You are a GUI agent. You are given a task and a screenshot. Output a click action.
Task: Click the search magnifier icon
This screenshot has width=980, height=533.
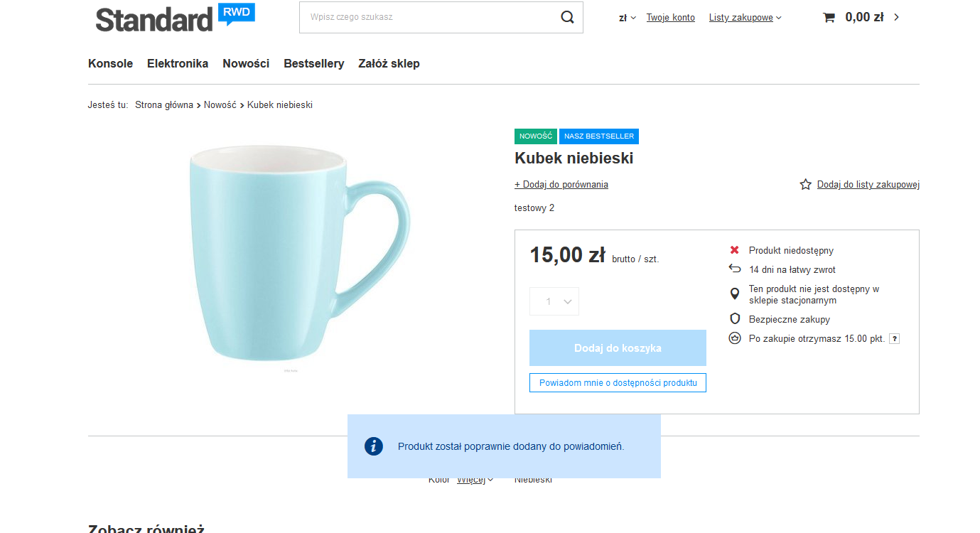click(x=567, y=17)
